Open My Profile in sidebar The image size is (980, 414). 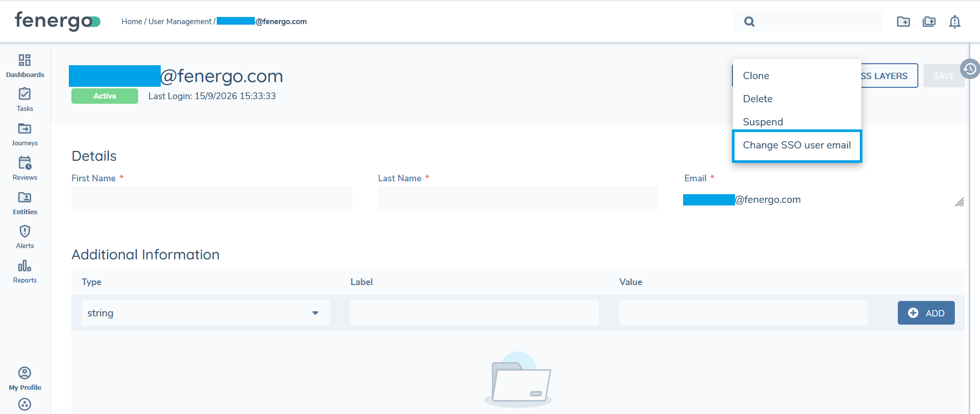tap(25, 379)
